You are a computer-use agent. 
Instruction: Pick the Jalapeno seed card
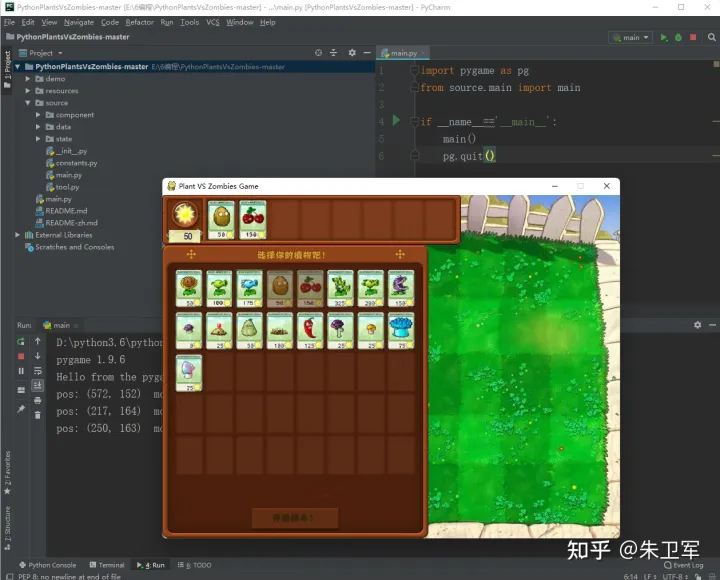pos(310,331)
